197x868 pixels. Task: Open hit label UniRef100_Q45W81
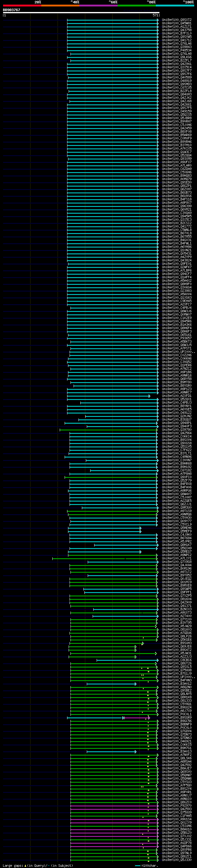[177, 23]
